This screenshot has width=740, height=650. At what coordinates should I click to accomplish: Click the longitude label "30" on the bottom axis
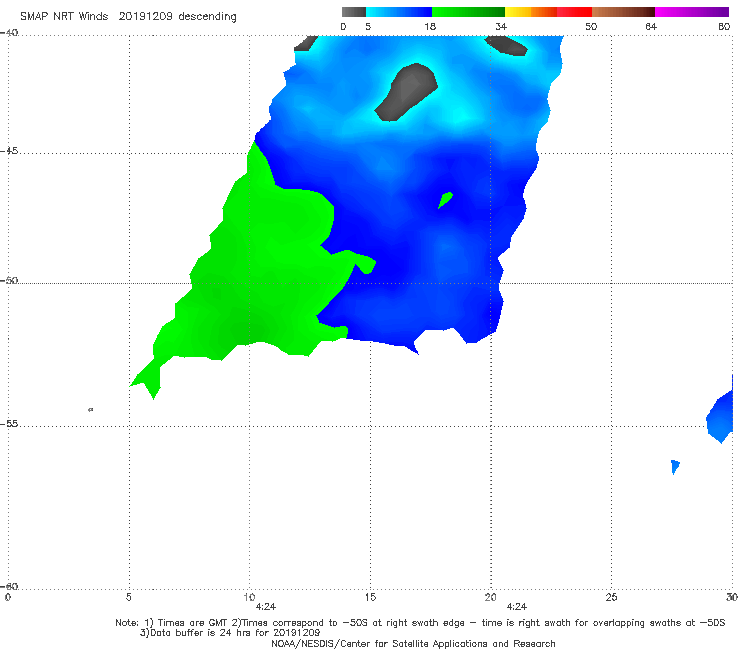pos(732,598)
